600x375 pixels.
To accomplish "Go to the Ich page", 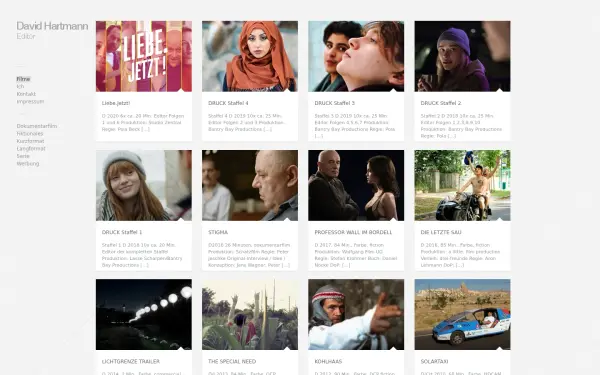I will pyautogui.click(x=20, y=86).
